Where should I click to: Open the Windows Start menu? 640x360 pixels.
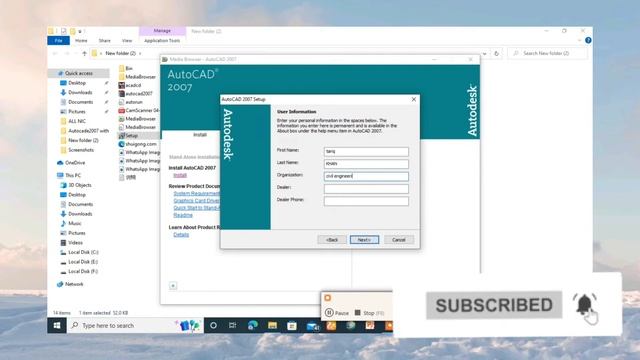(x=57, y=325)
